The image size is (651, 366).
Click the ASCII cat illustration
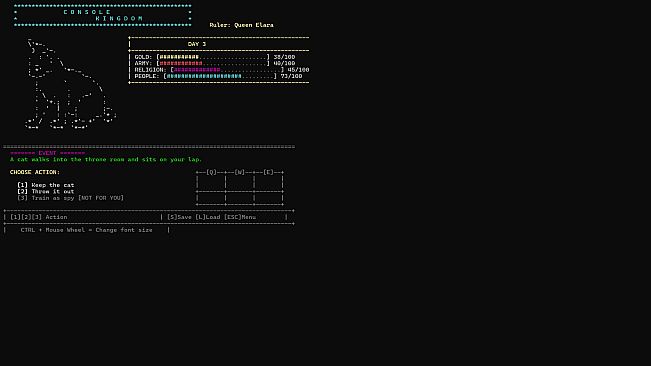tap(71, 84)
